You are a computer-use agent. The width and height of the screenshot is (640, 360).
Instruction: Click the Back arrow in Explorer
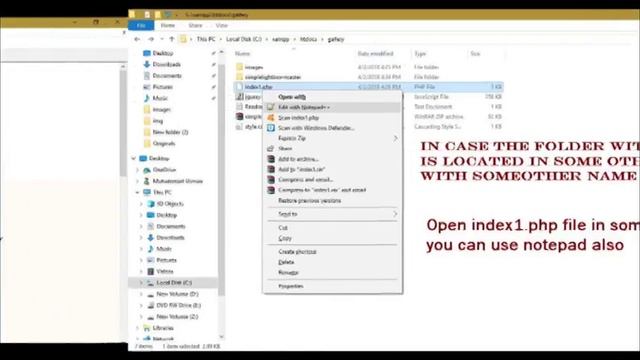tap(137, 39)
